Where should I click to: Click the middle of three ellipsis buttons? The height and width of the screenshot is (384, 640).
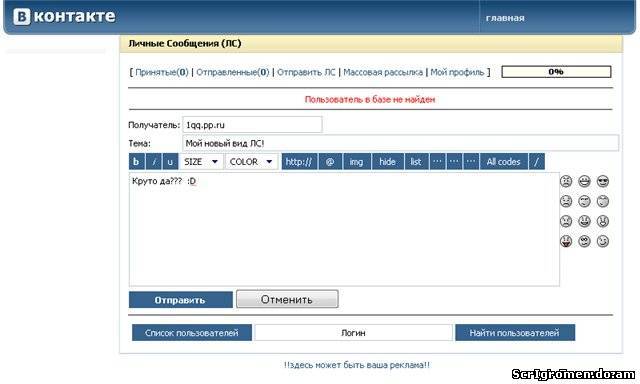click(x=454, y=162)
